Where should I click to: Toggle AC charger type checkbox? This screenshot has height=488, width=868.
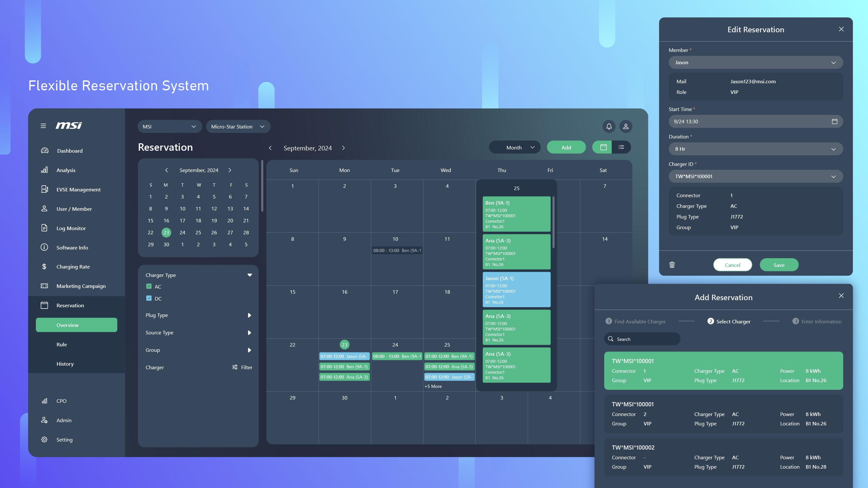(149, 287)
